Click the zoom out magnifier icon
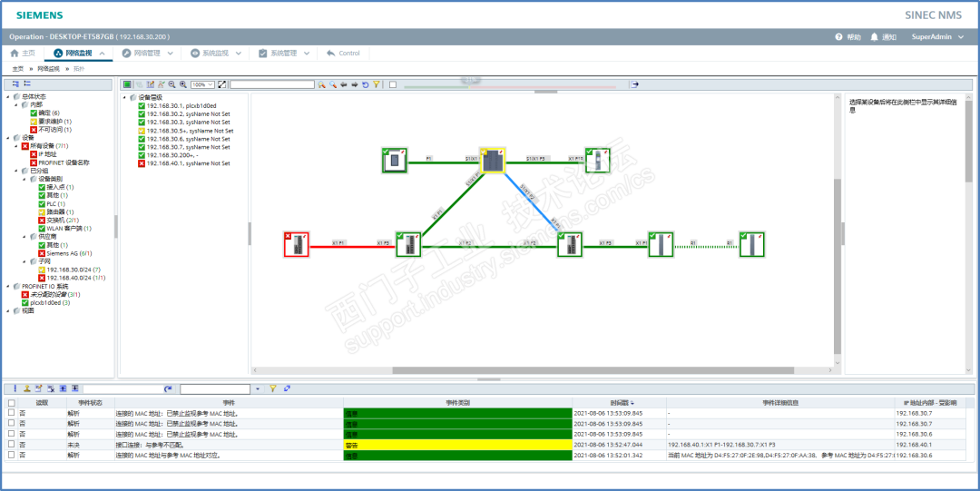This screenshot has width=980, height=491. [x=171, y=84]
